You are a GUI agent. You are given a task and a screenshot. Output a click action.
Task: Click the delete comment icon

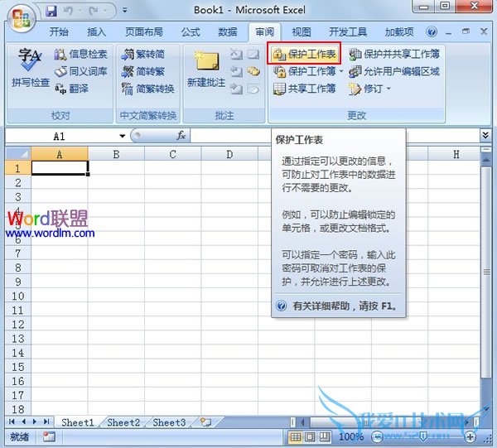pos(236,54)
